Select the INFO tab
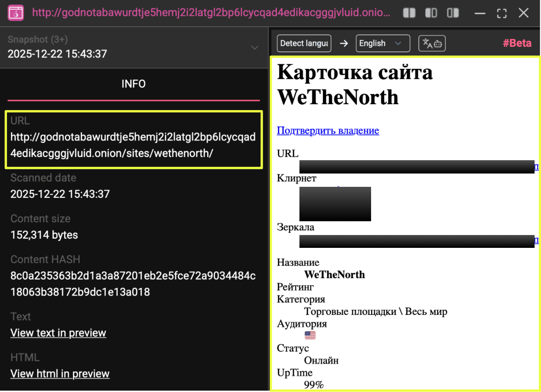 134,84
